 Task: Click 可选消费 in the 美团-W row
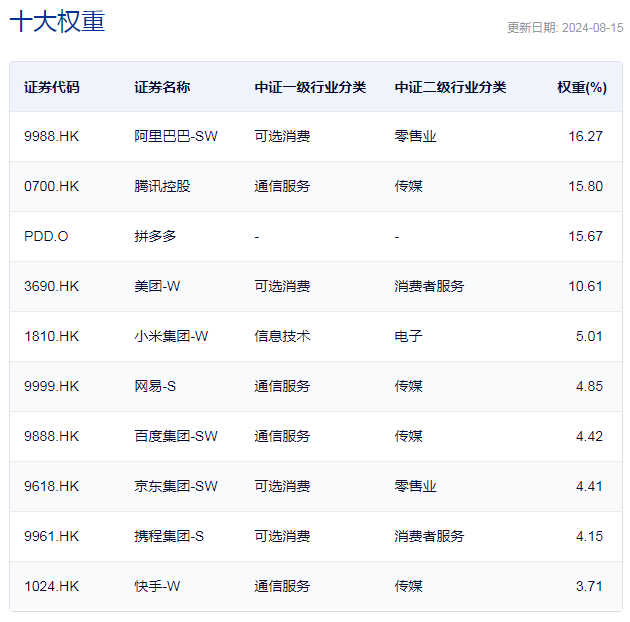click(x=282, y=286)
